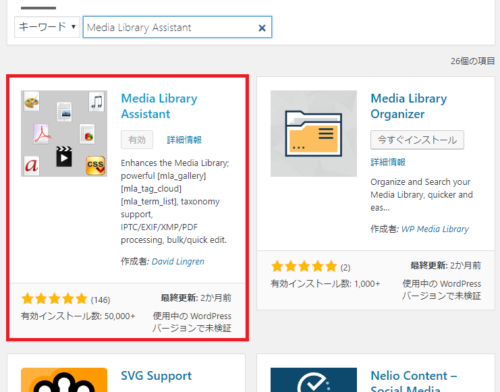
Task: Click 今すぐインストール for Media Library Organizer
Action: (x=417, y=140)
